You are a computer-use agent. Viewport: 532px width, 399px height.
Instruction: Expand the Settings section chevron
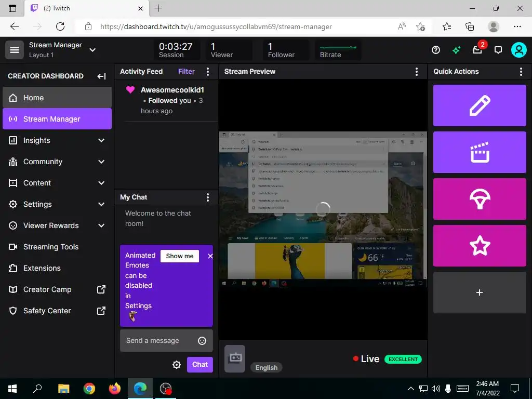point(101,204)
